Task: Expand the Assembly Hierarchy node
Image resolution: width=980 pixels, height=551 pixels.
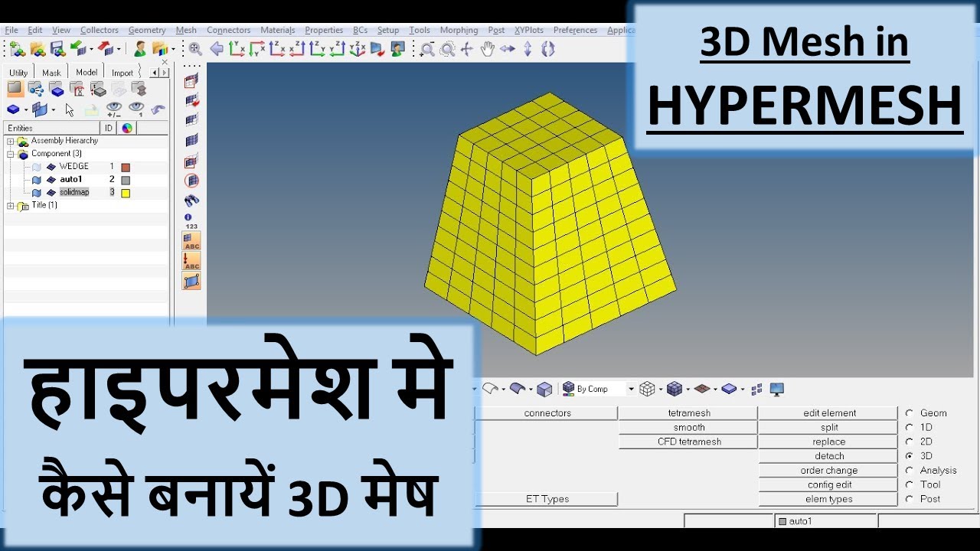Action: 11,141
